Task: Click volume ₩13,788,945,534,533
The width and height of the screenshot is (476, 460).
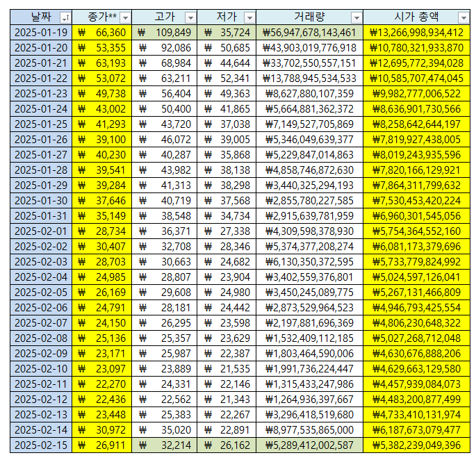Action: click(310, 79)
